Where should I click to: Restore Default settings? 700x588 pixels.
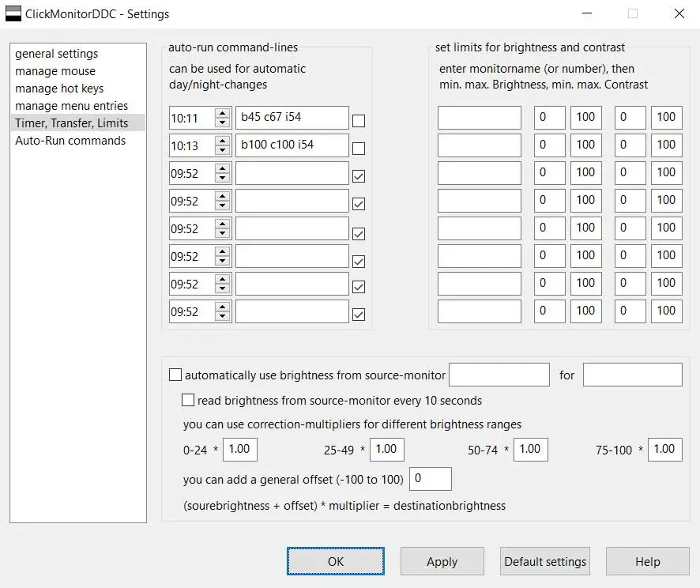point(545,562)
